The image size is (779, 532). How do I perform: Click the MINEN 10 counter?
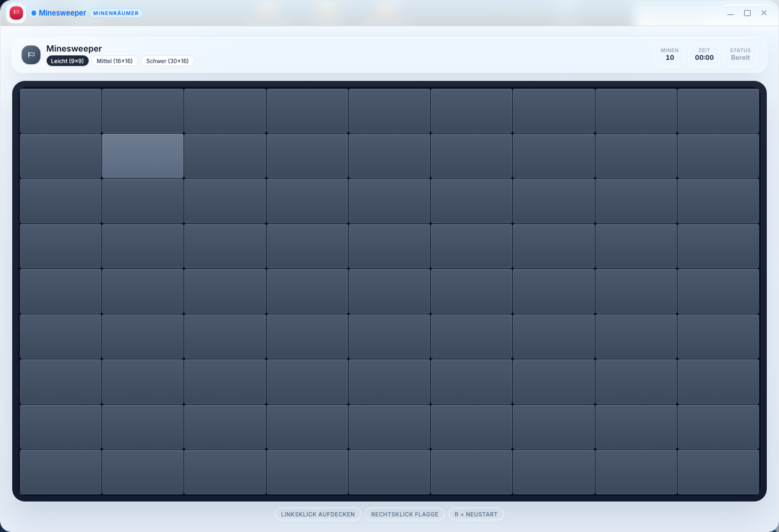[669, 54]
